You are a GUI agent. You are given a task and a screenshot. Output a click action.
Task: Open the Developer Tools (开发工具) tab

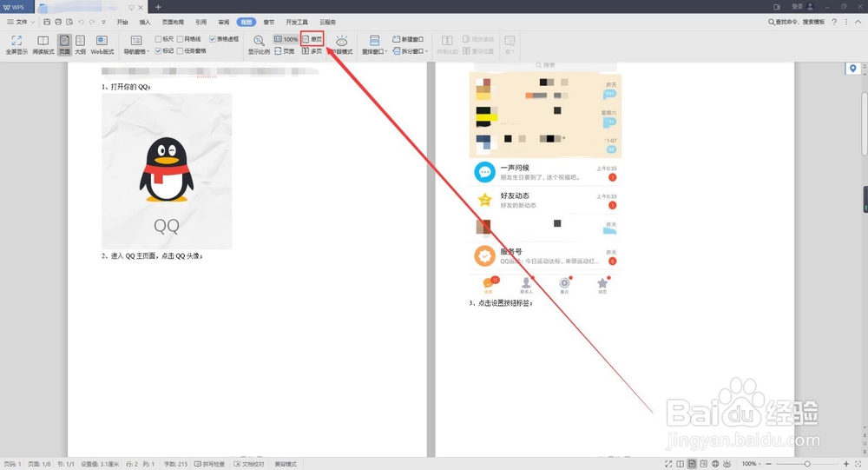point(297,23)
